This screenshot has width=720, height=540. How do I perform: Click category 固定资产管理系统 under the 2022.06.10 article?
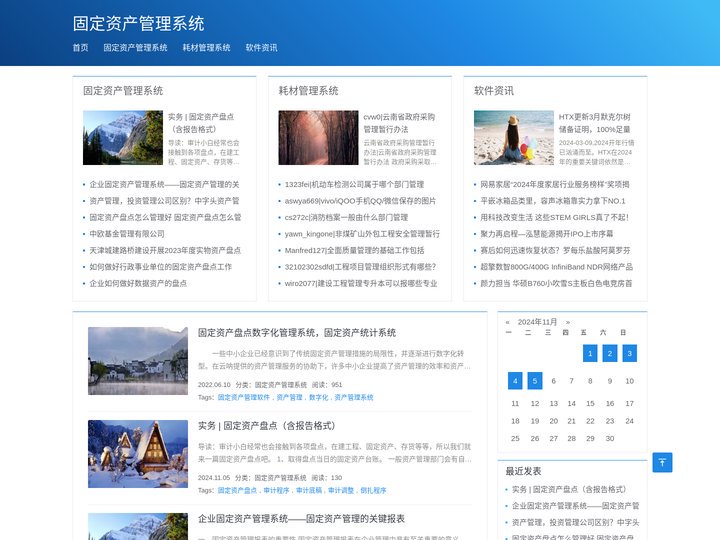[281, 385]
